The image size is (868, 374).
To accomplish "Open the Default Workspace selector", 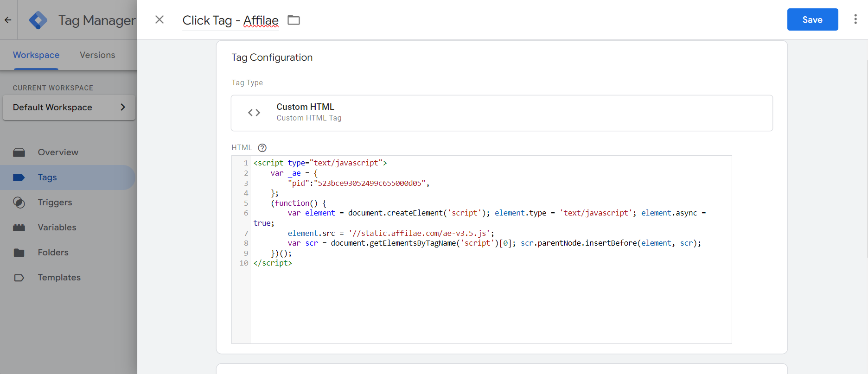I will pos(69,108).
